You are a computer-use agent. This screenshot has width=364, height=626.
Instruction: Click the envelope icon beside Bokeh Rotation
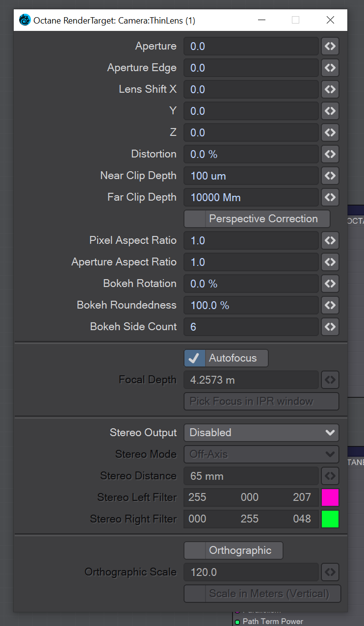pos(330,284)
